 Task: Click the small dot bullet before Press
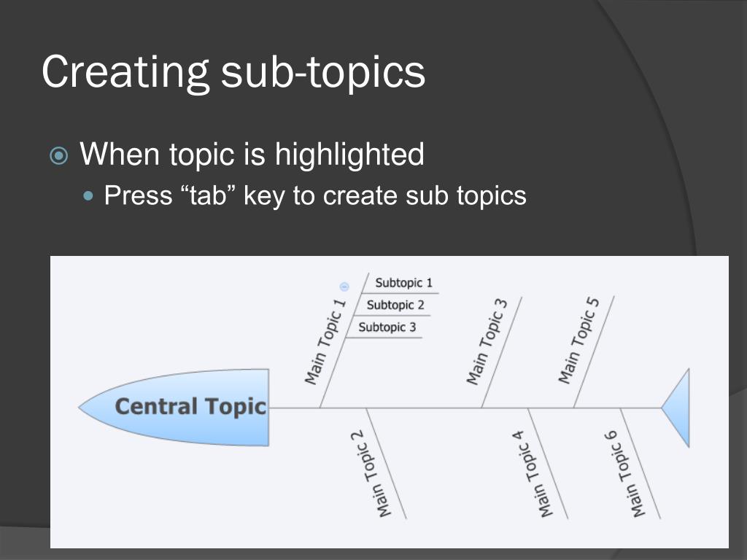(88, 195)
